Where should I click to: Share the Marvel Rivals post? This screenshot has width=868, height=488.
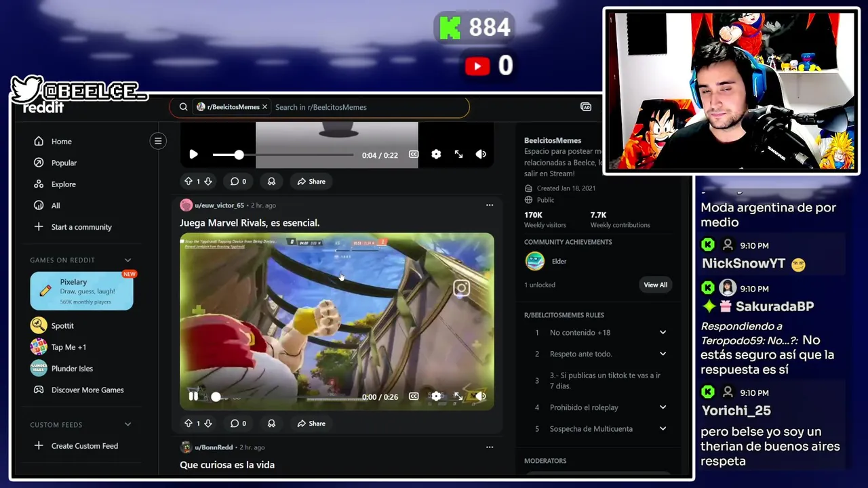(311, 423)
